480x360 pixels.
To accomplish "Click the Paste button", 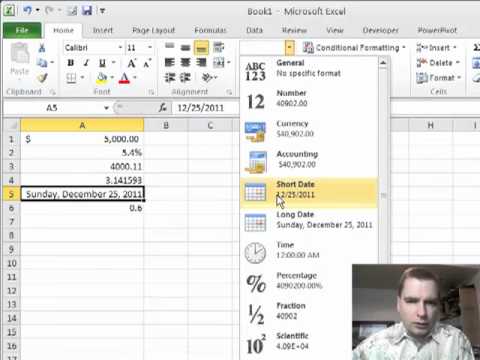I will coord(20,63).
